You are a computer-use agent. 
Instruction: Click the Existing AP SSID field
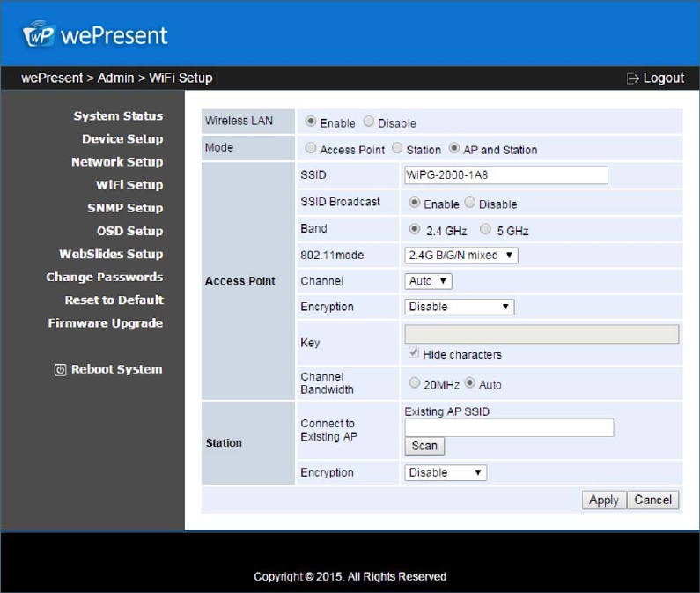[x=509, y=427]
